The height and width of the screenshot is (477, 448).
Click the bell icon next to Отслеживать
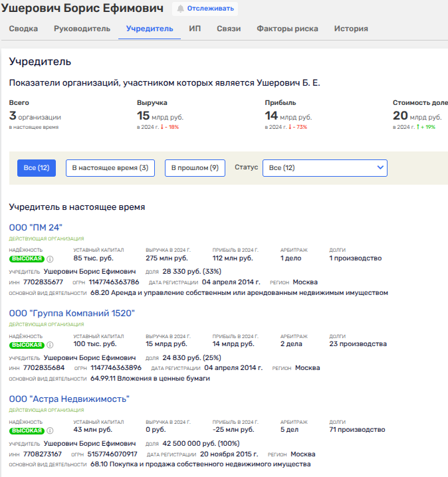[x=181, y=9]
